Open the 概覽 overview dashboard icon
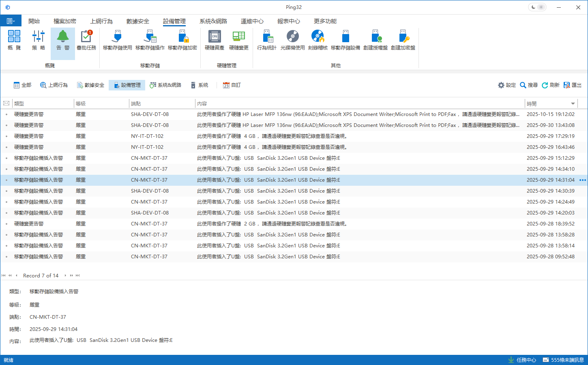588x365 pixels. [x=14, y=40]
